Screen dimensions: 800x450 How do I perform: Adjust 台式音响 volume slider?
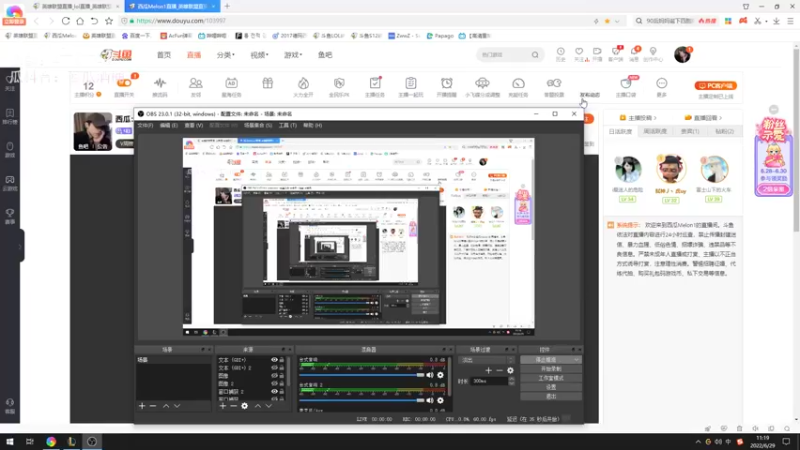click(363, 375)
